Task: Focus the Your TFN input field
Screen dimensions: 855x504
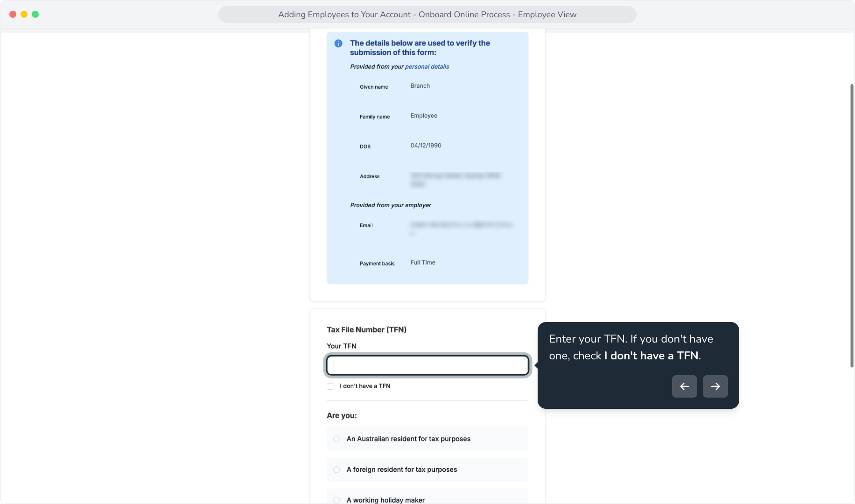Action: pos(427,365)
